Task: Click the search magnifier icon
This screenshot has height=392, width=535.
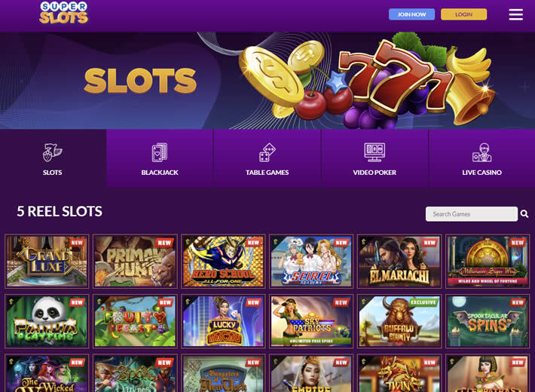Action: [524, 214]
